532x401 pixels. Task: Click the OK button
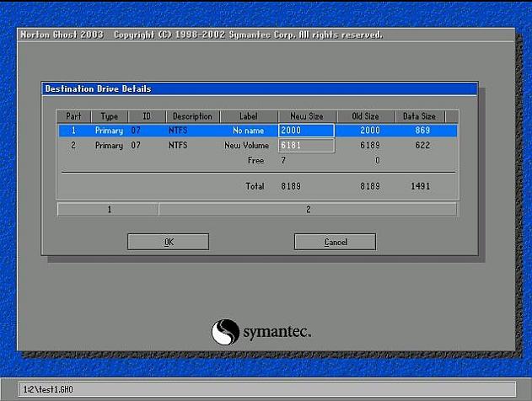coord(169,242)
